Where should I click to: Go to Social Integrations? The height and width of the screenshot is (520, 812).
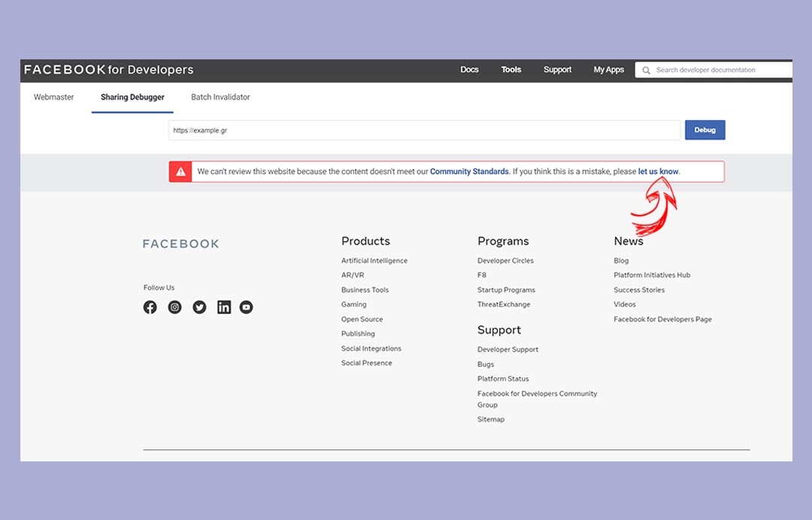[x=371, y=349]
